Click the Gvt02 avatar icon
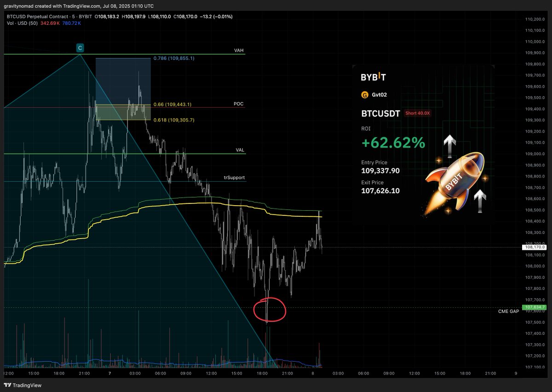This screenshot has width=552, height=392. point(365,95)
